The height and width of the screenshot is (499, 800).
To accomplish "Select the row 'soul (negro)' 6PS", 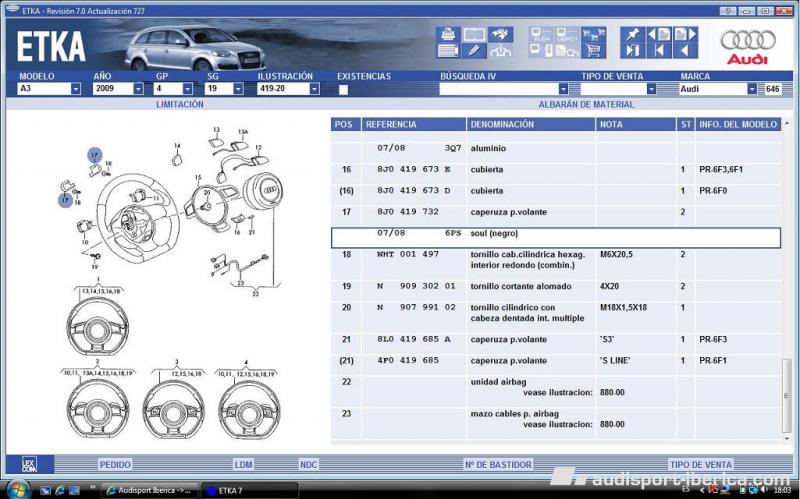I will click(x=556, y=237).
